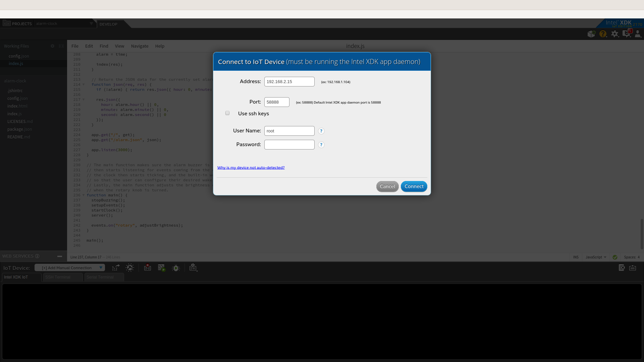
Task: Click the debug bug icon
Action: [176, 267]
